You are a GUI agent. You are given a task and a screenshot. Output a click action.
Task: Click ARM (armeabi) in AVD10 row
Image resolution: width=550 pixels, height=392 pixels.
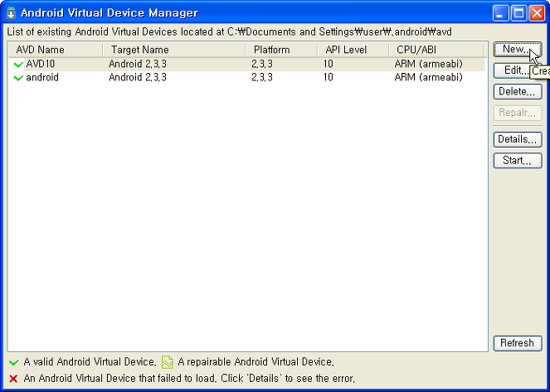click(429, 64)
